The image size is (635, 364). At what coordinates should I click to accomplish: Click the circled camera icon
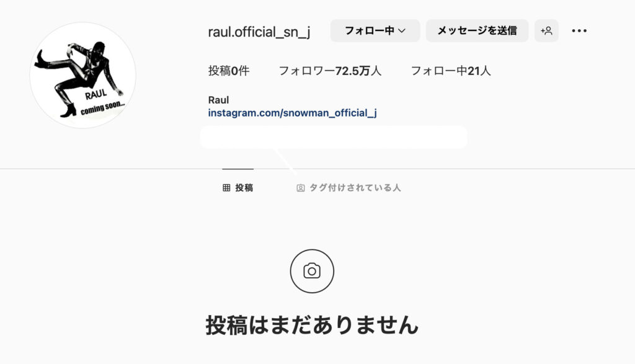click(x=312, y=271)
